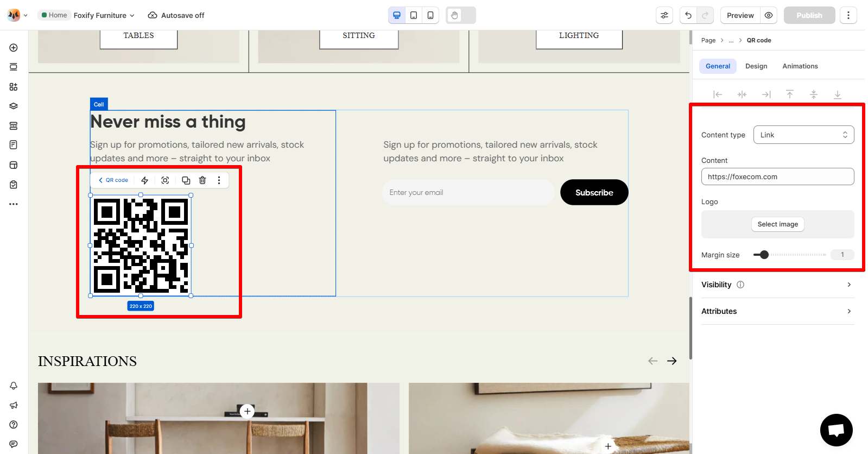Switch to mobile view
This screenshot has height=454, width=868.
[x=430, y=15]
